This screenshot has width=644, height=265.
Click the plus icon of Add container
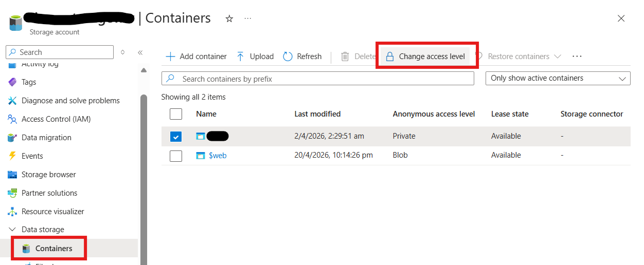[170, 56]
